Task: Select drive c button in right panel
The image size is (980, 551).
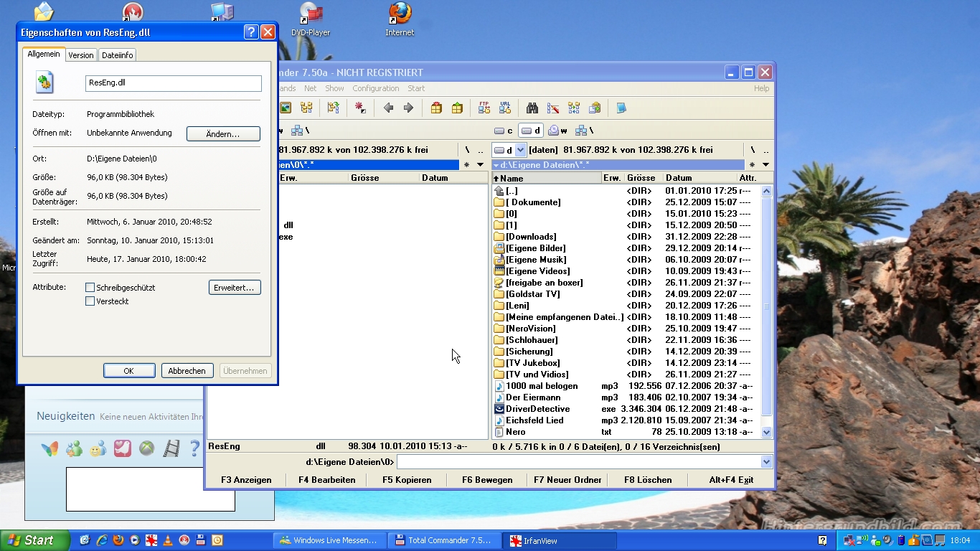Action: (504, 131)
